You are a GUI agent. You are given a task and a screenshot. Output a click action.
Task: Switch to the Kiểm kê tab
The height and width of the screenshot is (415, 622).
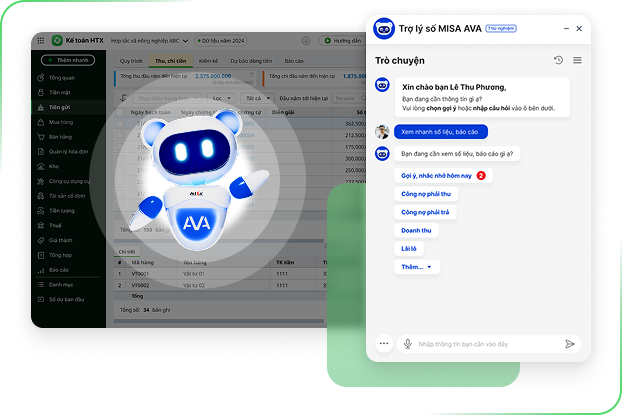[208, 61]
